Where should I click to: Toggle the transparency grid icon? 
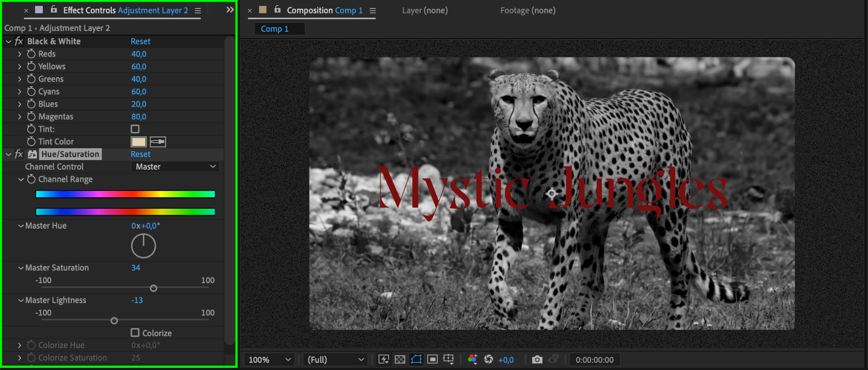400,359
